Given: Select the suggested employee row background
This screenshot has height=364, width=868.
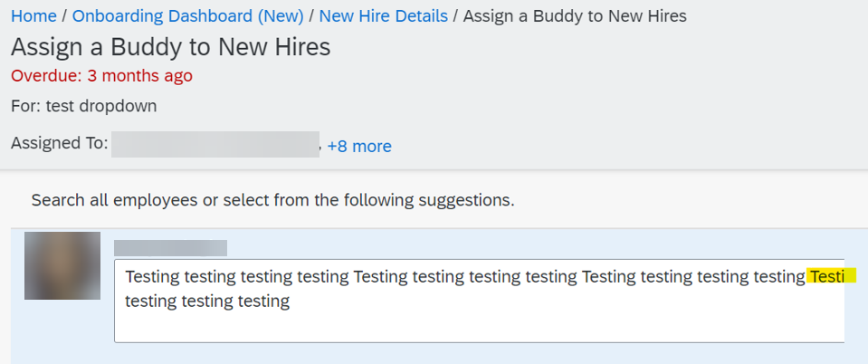Looking at the screenshot, I should point(440,296).
